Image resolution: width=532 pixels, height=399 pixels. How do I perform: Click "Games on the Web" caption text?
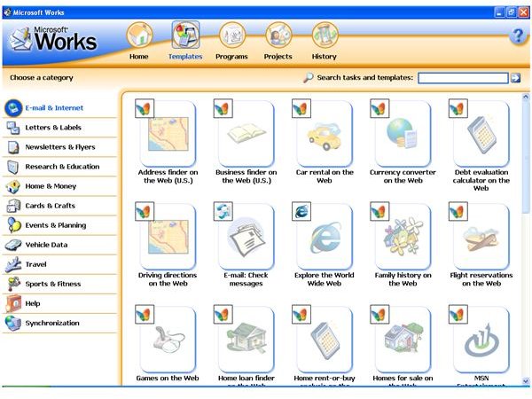click(x=168, y=378)
